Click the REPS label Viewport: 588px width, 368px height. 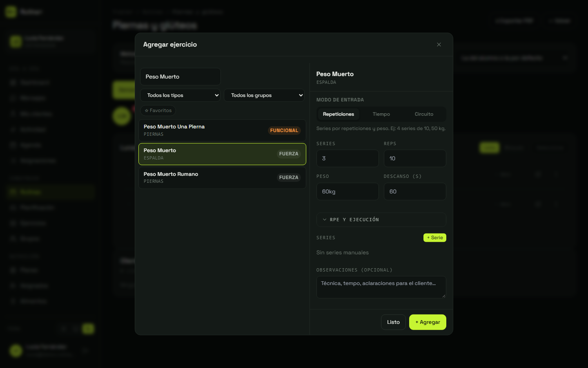390,144
